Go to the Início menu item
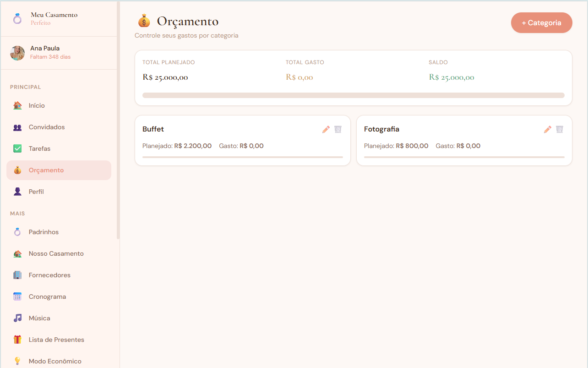 point(59,105)
